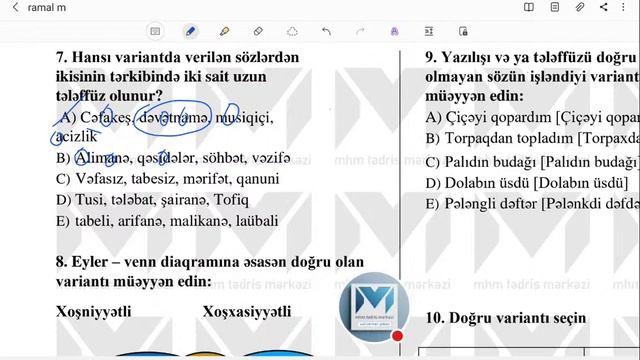Screen dimensions: 640x360
Task: Redo the undone stroke
Action: tap(360, 31)
